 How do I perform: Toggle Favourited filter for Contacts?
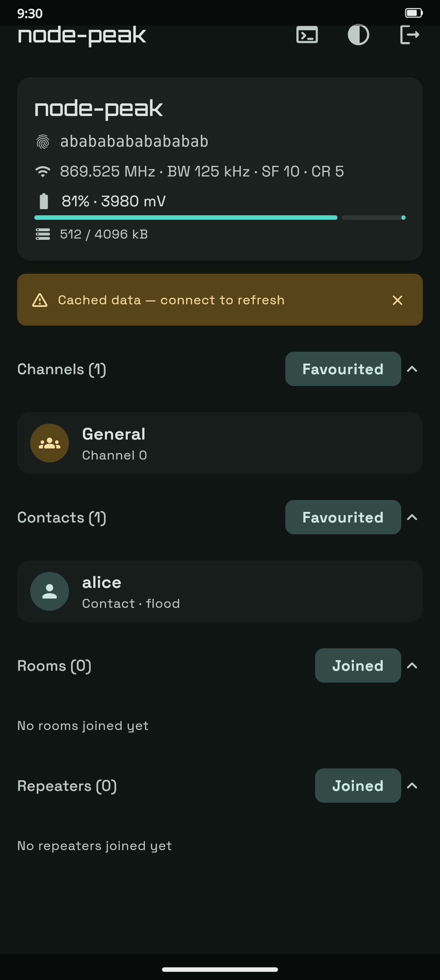point(343,517)
